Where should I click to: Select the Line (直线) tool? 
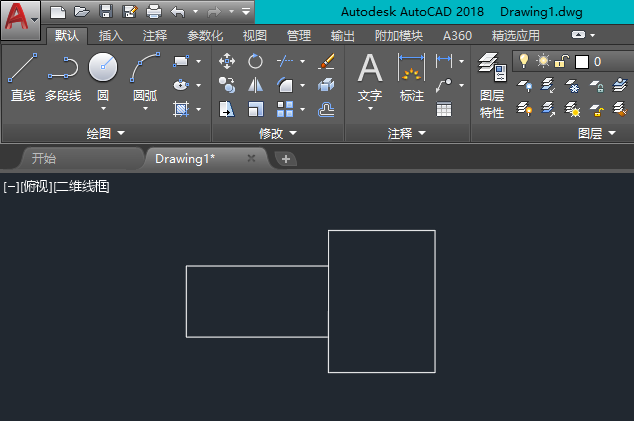pyautogui.click(x=23, y=77)
